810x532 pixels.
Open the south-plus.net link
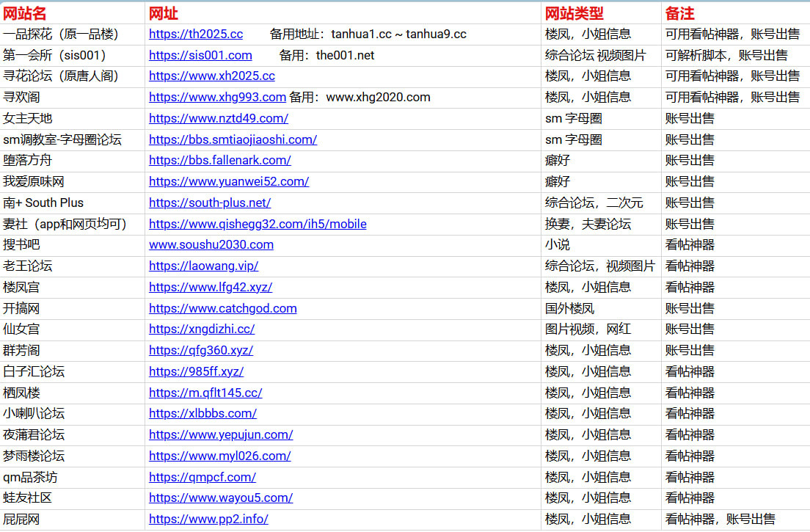(210, 203)
